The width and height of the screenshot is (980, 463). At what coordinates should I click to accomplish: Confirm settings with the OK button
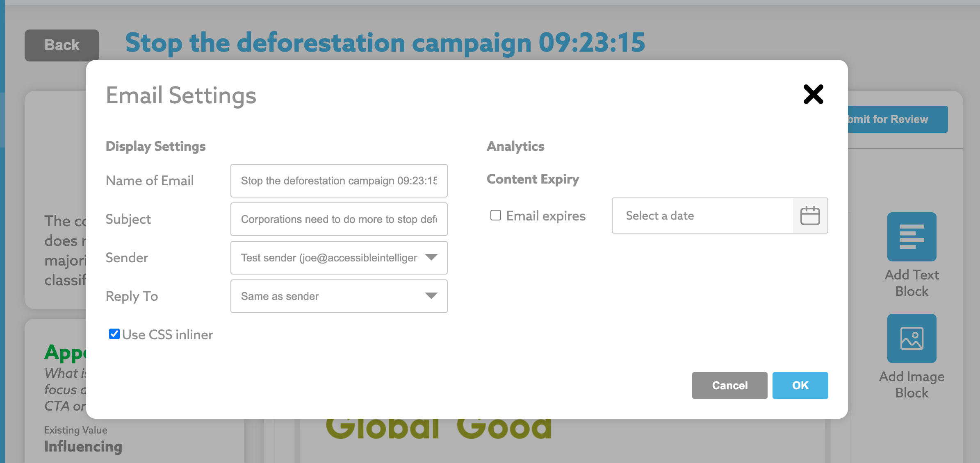coord(800,386)
